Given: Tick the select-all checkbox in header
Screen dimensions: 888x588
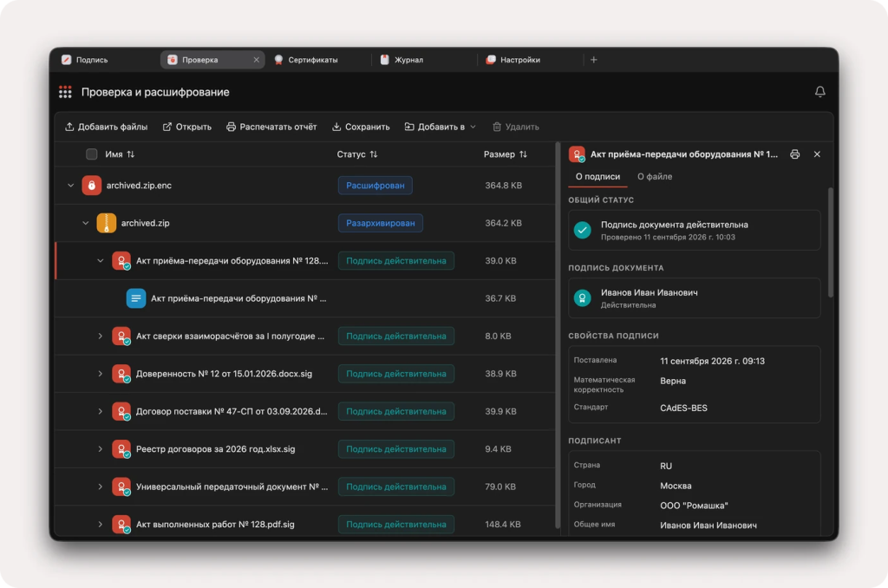Looking at the screenshot, I should (x=92, y=154).
